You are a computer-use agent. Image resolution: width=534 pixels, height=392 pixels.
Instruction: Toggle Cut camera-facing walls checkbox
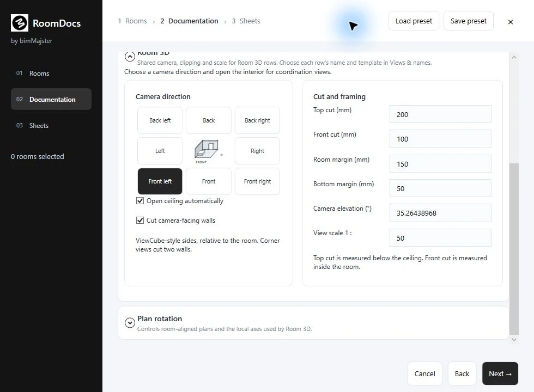[139, 220]
